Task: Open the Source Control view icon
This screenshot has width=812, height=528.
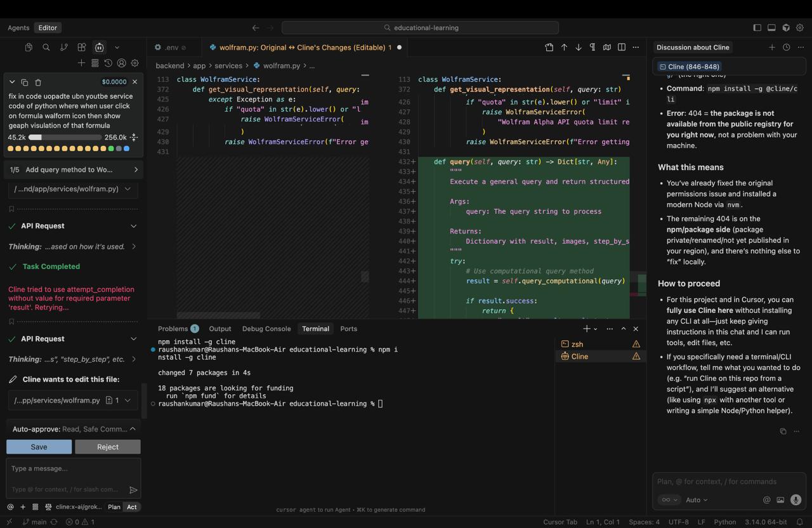Action: (64, 48)
